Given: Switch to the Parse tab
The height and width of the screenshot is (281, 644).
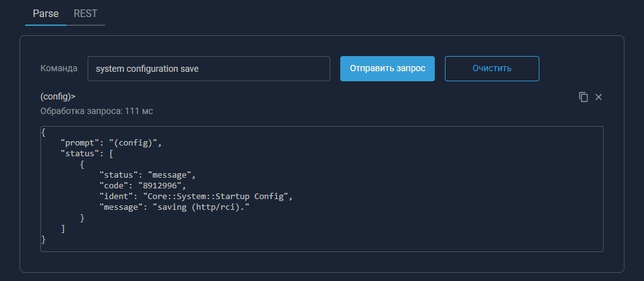Looking at the screenshot, I should point(45,13).
